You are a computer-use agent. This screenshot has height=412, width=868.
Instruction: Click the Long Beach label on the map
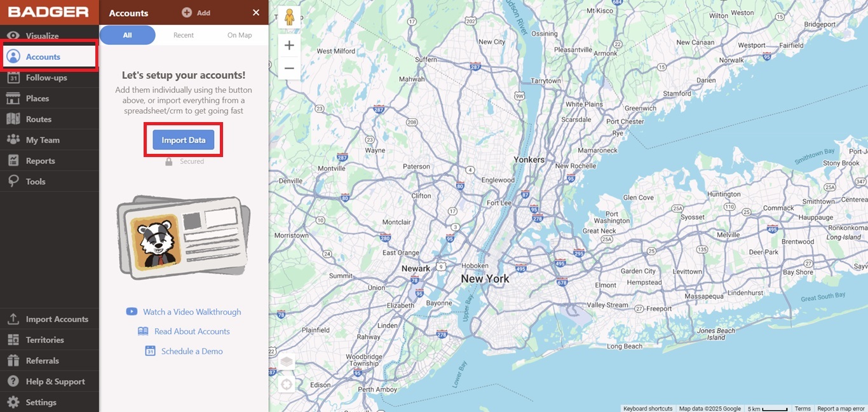pos(625,347)
